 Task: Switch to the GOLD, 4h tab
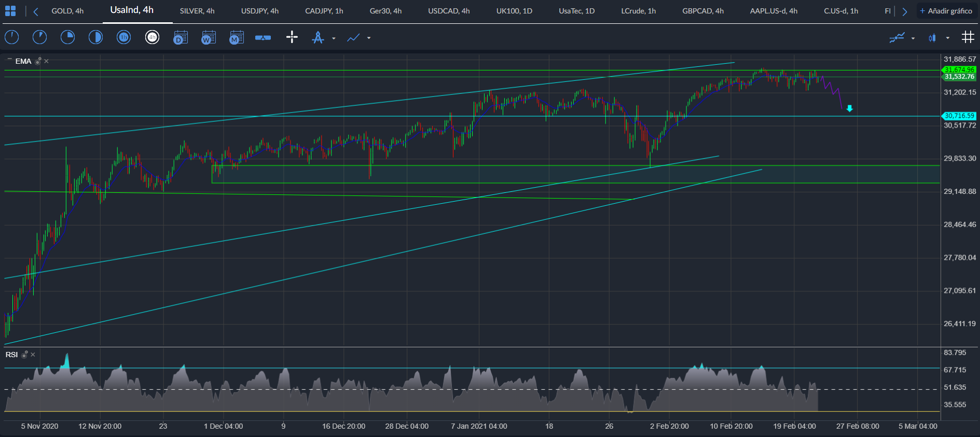coord(67,11)
